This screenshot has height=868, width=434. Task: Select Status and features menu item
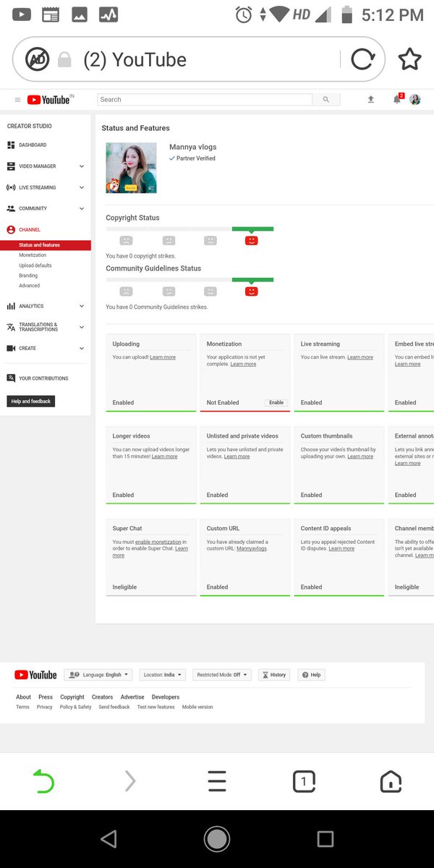coord(46,245)
